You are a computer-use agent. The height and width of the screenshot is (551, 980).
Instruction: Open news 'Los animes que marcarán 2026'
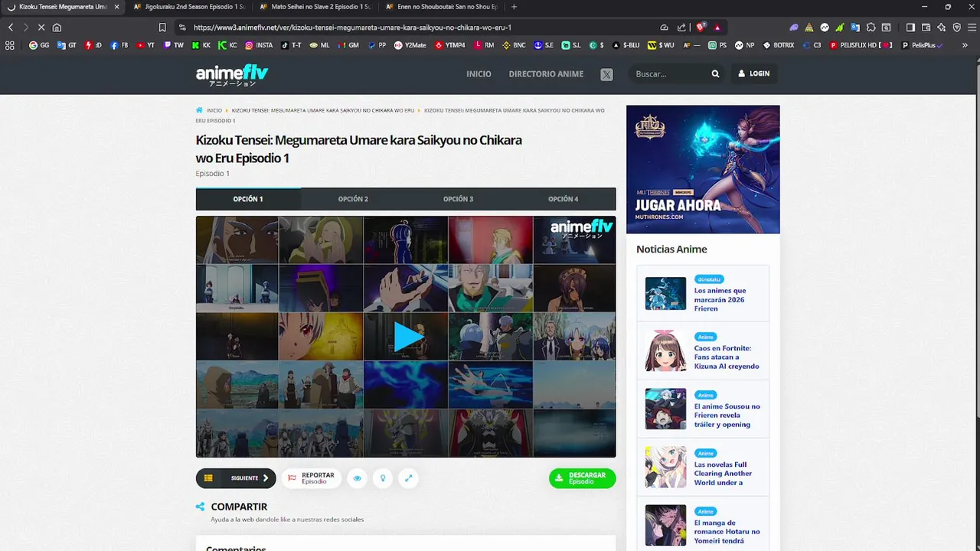coord(720,299)
